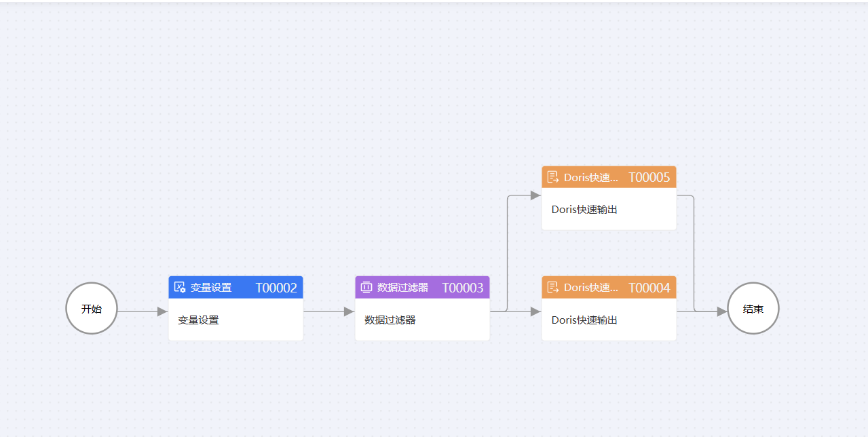Click the arrowhead pointing into the 结束 node
The image size is (868, 437).
(x=721, y=311)
